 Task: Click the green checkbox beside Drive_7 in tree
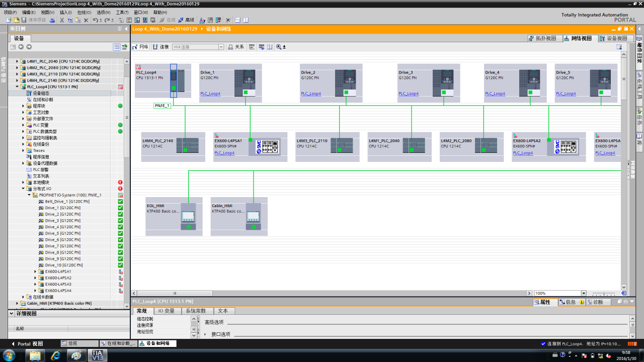[x=120, y=246]
